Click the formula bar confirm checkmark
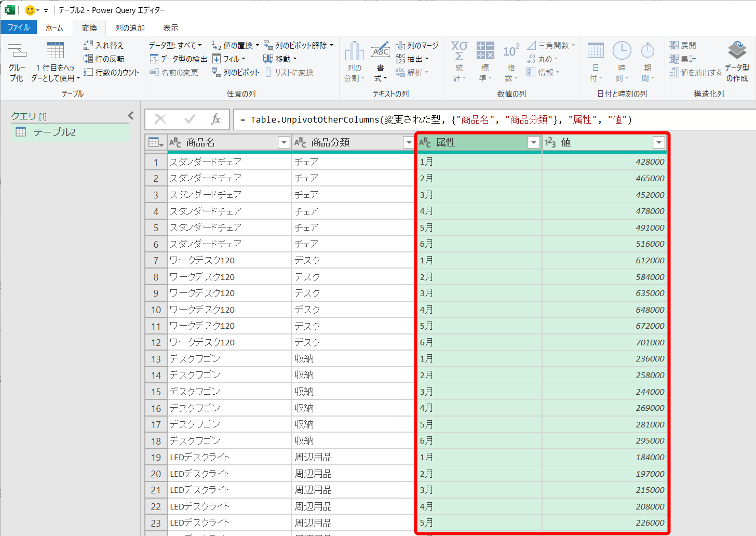The height and width of the screenshot is (536, 756). [x=190, y=119]
